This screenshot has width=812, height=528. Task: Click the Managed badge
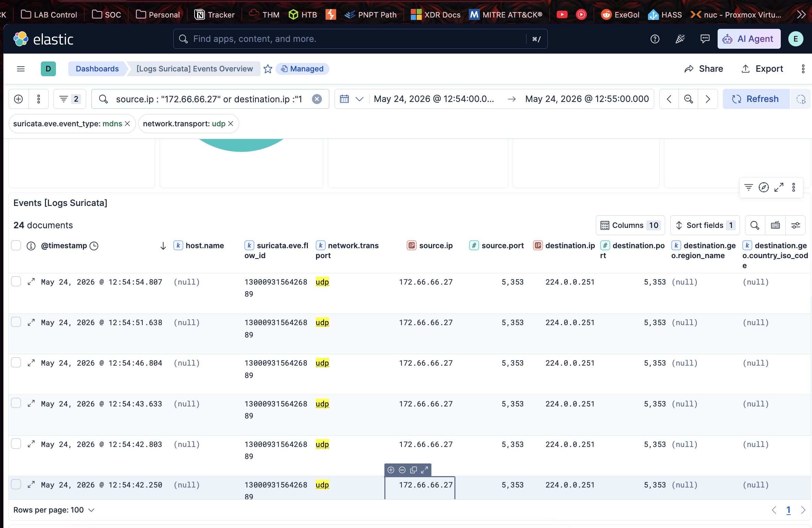(302, 69)
